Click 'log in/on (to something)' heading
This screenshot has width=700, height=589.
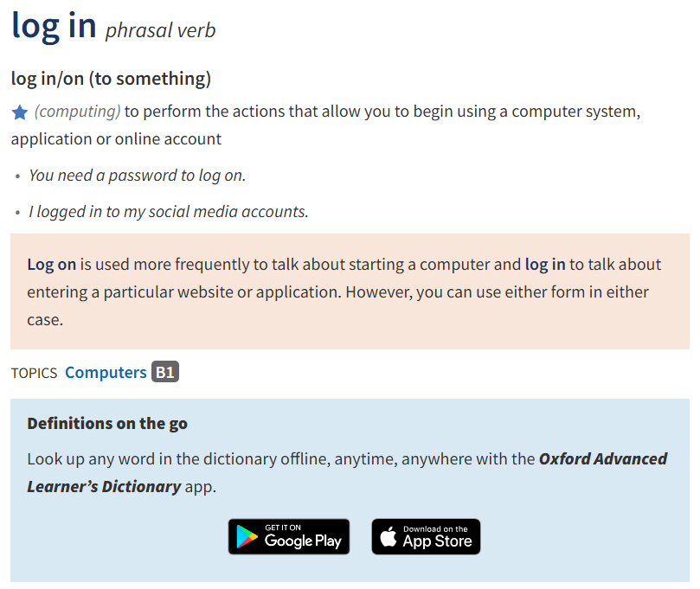coord(111,79)
